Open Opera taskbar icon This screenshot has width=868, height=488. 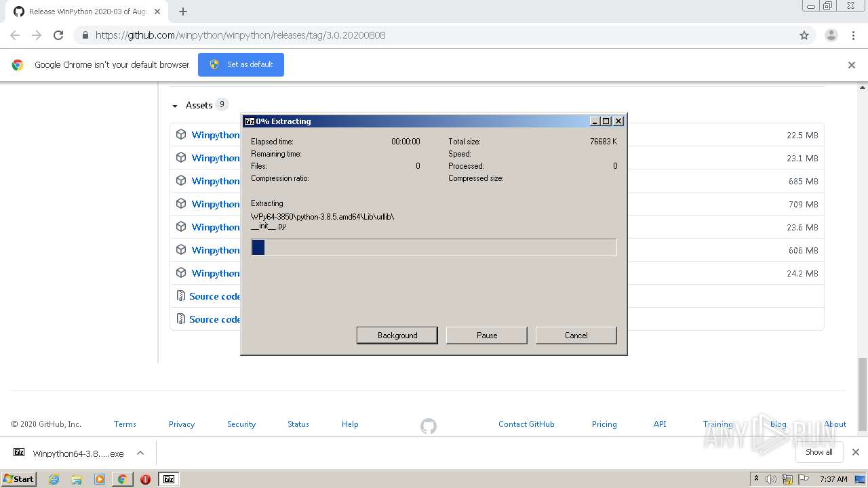click(x=145, y=479)
